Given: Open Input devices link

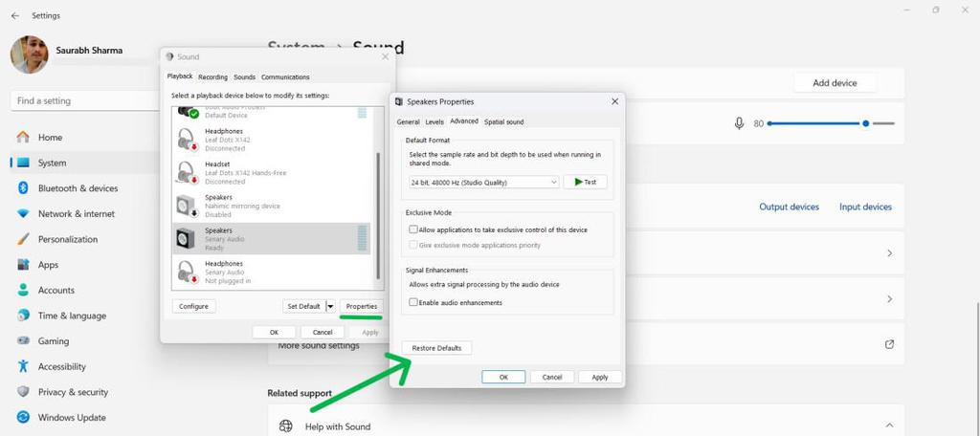Looking at the screenshot, I should pyautogui.click(x=865, y=207).
